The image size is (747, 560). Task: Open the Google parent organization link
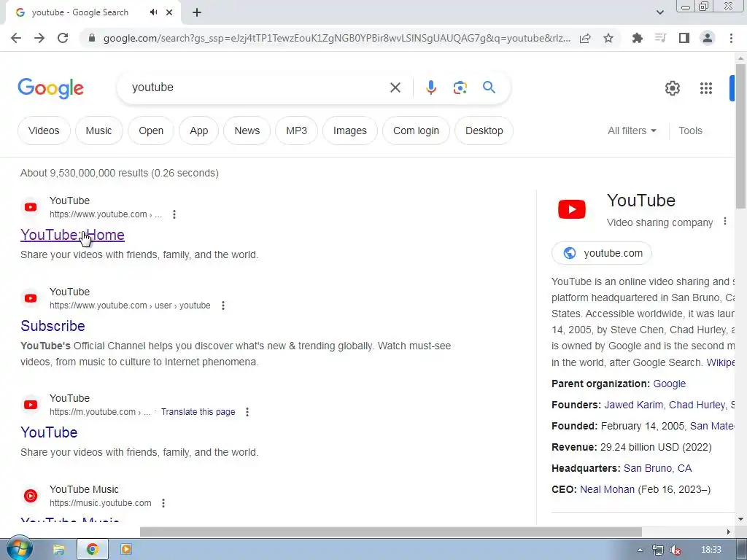point(669,384)
